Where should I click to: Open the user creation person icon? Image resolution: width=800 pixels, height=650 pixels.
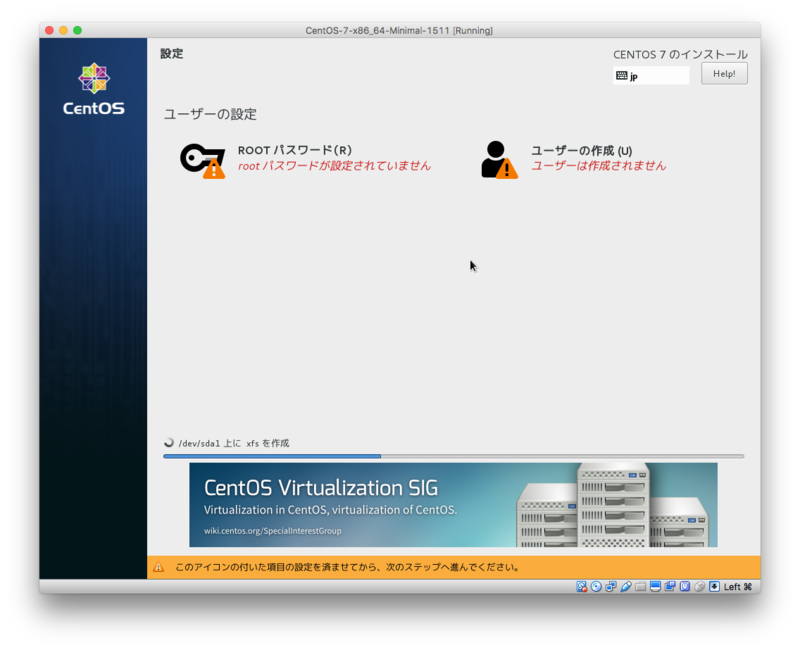[x=499, y=160]
